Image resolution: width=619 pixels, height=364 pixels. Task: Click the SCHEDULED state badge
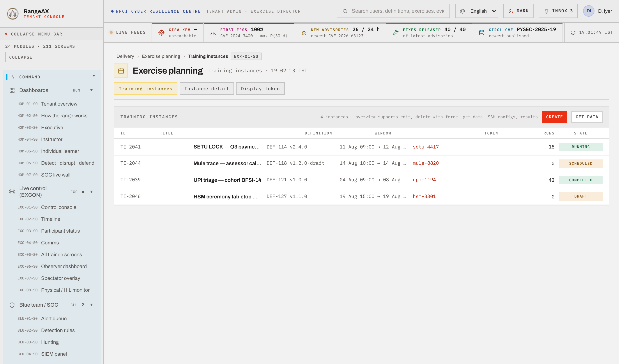[581, 164]
